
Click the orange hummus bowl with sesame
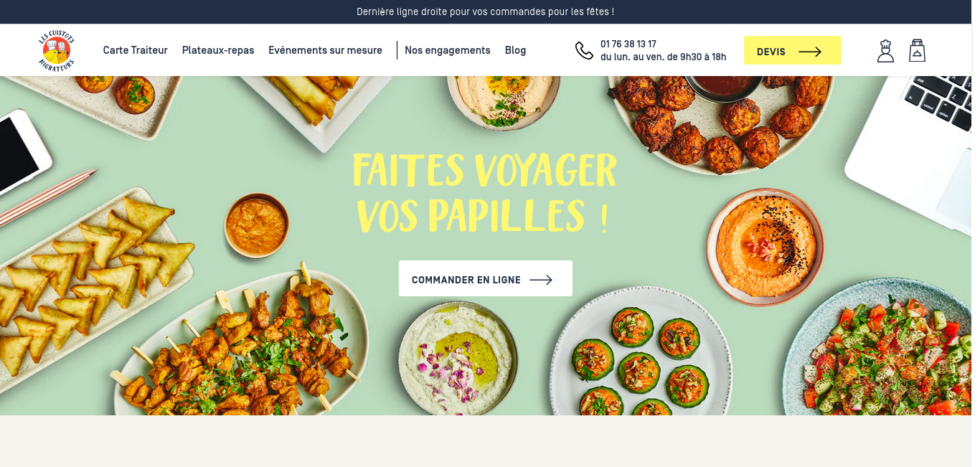(x=765, y=246)
